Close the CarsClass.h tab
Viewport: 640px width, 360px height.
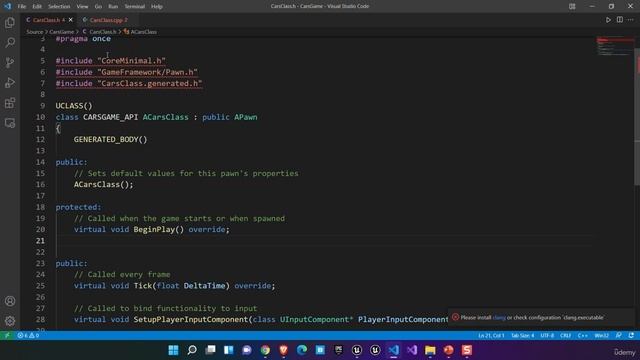71,20
